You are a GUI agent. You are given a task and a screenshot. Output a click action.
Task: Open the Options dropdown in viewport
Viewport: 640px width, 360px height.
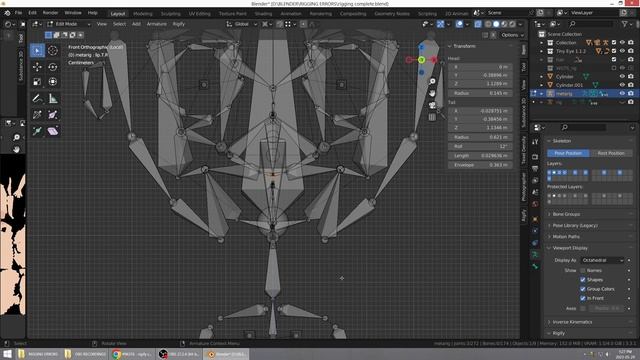512,35
